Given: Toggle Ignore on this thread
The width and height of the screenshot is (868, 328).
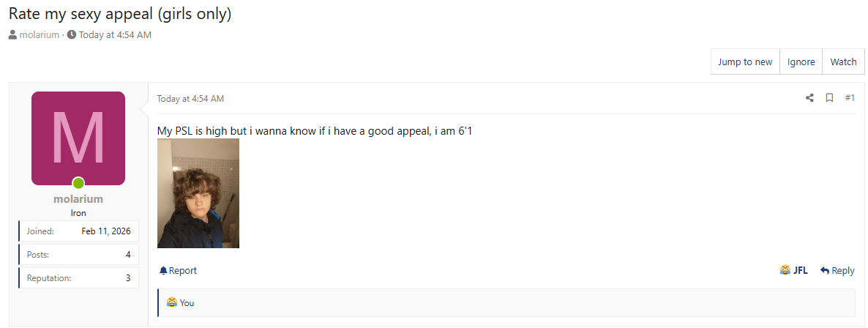Looking at the screenshot, I should (x=801, y=62).
